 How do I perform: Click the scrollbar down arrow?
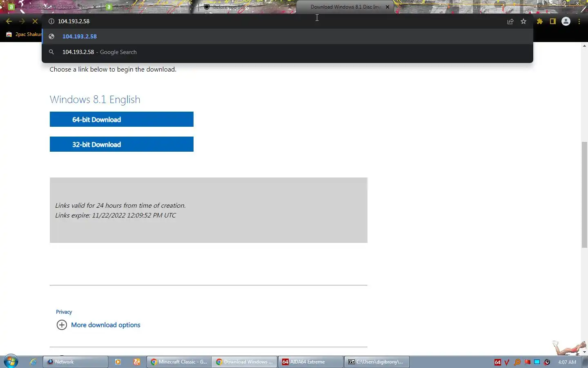pyautogui.click(x=584, y=352)
